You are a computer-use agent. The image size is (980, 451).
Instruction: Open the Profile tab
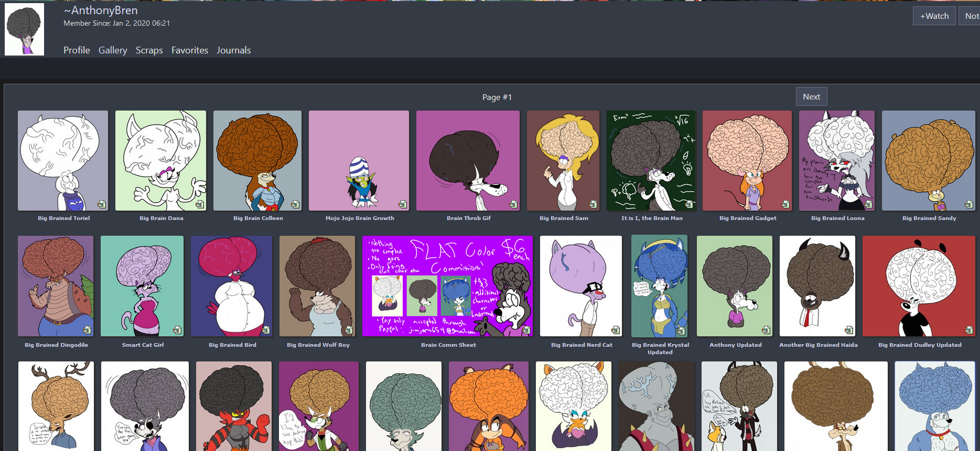[x=77, y=50]
